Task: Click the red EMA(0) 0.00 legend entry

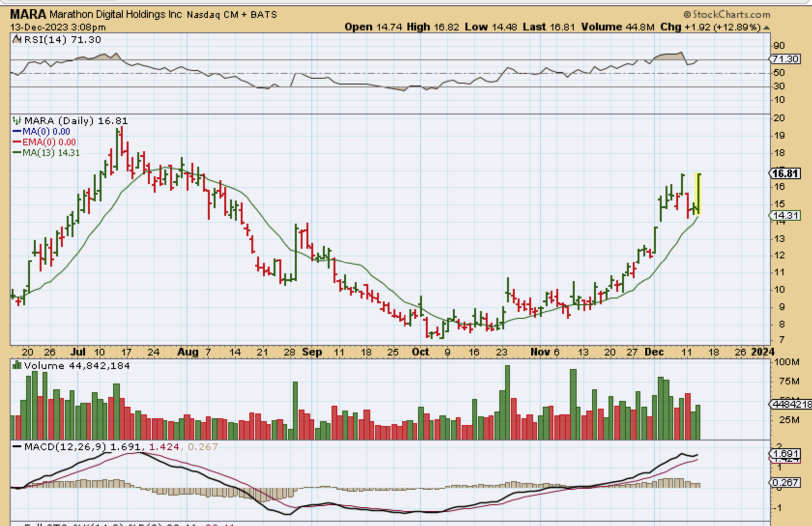Action: [44, 142]
